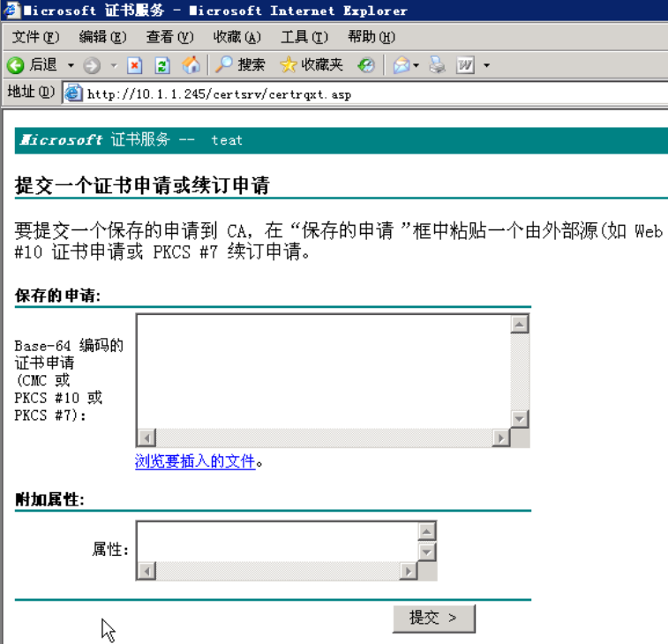Click inside the 属性 attributes textarea

click(x=277, y=542)
